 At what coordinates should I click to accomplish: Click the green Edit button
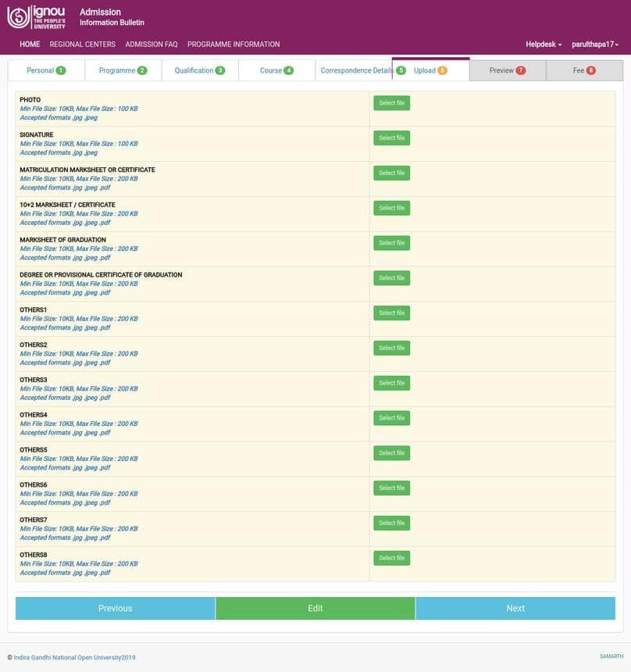click(315, 608)
